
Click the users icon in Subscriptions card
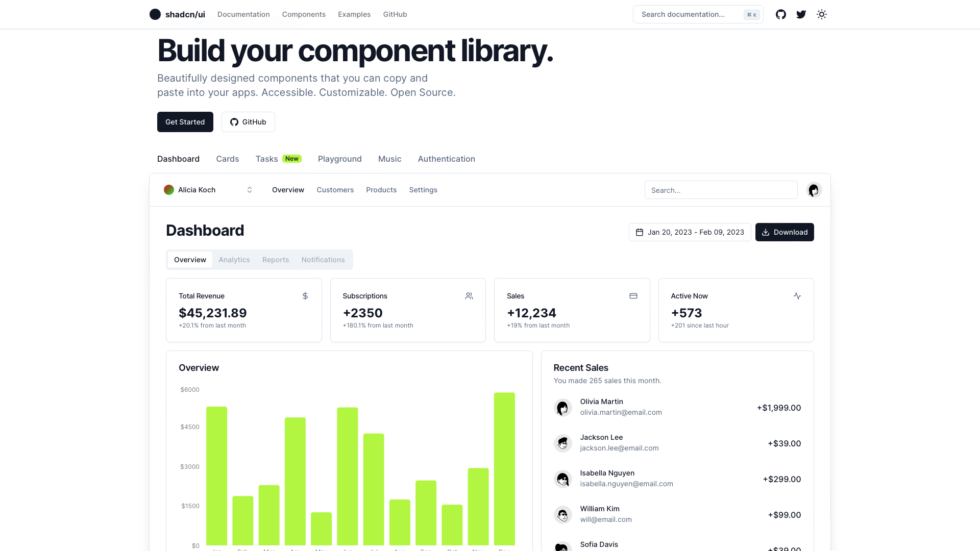[469, 296]
